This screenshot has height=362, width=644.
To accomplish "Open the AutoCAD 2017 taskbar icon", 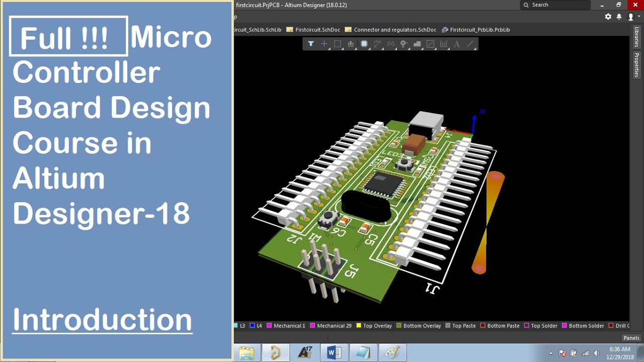I will pos(305,353).
